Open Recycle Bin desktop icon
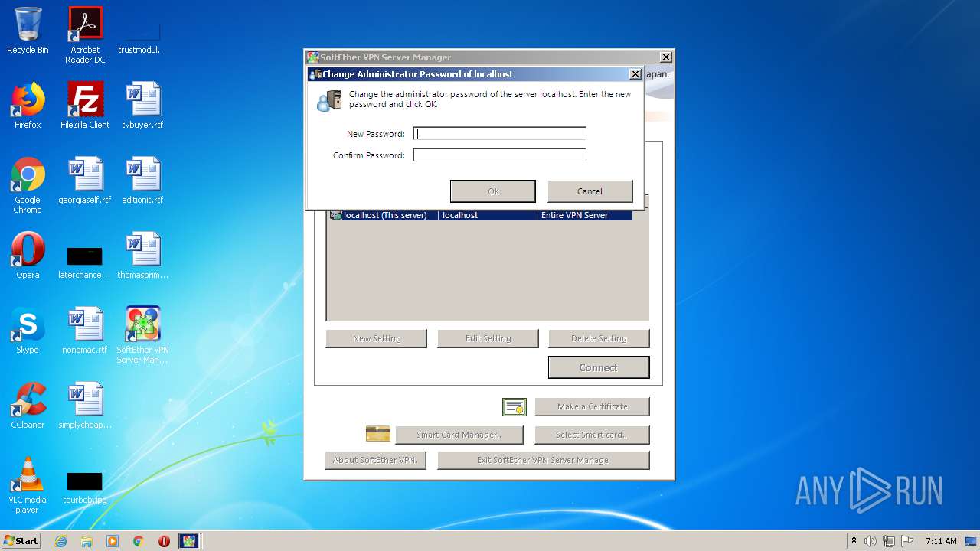980x551 pixels. (28, 31)
